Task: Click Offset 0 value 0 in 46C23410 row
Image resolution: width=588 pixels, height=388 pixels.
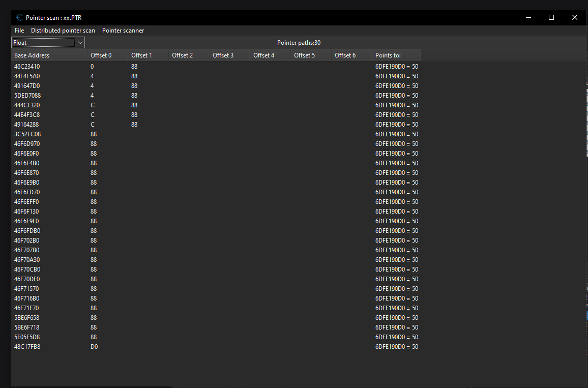Action: (92, 66)
